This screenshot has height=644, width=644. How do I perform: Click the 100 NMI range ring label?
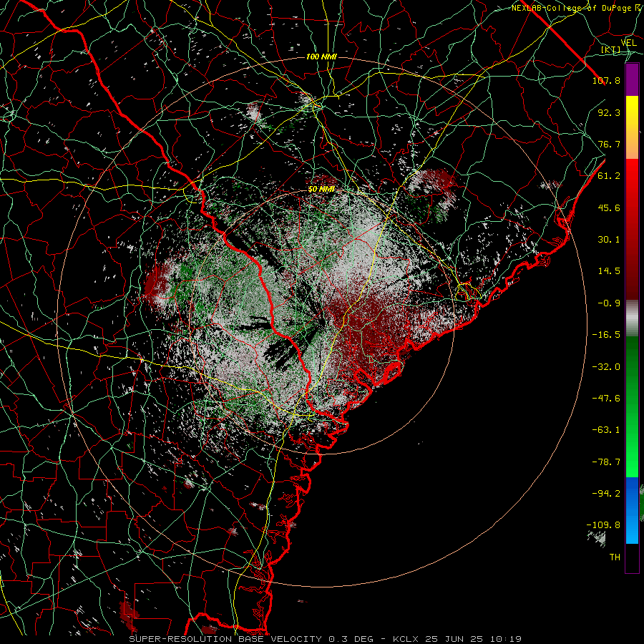[321, 57]
